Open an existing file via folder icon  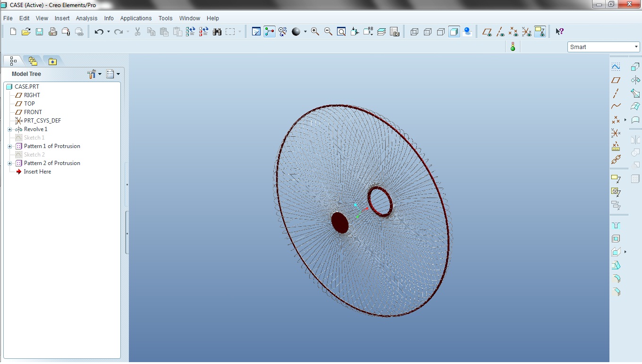tap(26, 32)
